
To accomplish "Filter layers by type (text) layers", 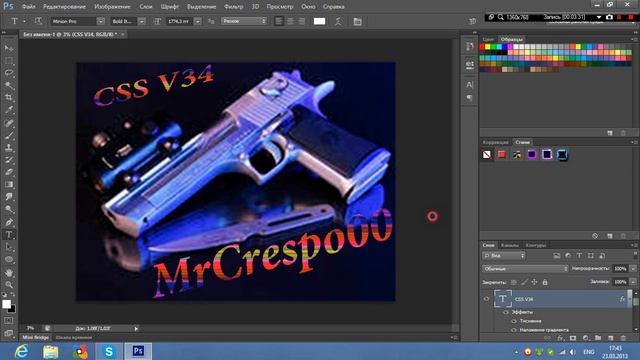I will pyautogui.click(x=579, y=256).
